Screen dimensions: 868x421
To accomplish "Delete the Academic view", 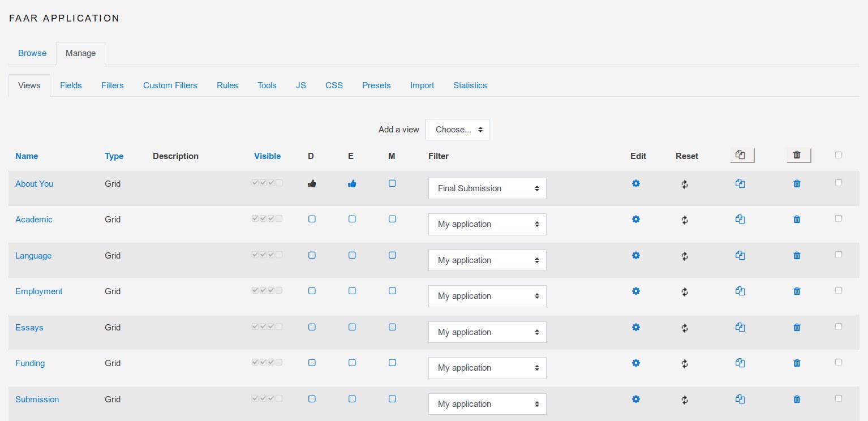I will 797,219.
